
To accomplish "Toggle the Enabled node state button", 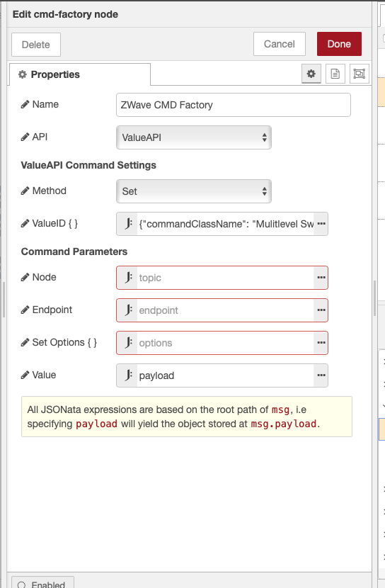I will tap(42, 582).
